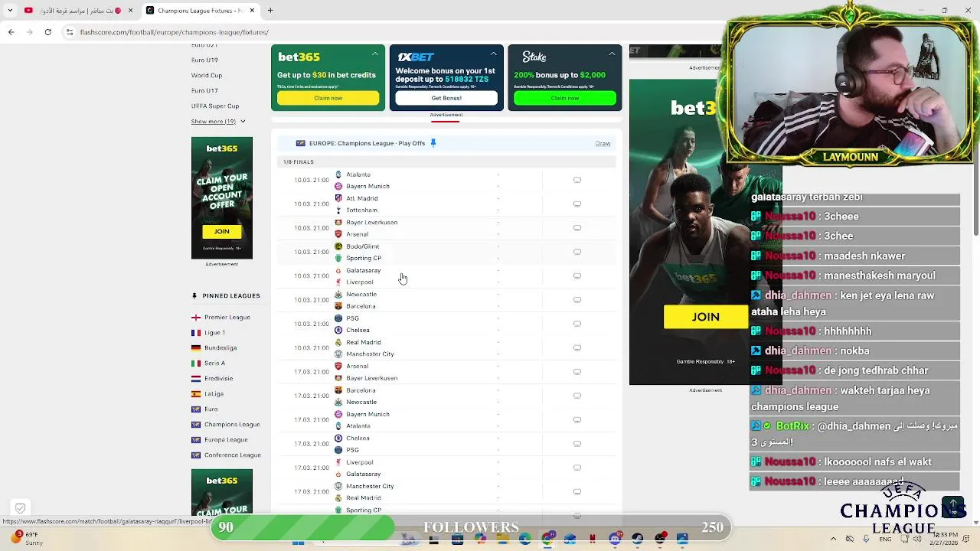Screen dimensions: 980x551
Task: Open Euro U17 in sidebar
Action: pos(204,90)
